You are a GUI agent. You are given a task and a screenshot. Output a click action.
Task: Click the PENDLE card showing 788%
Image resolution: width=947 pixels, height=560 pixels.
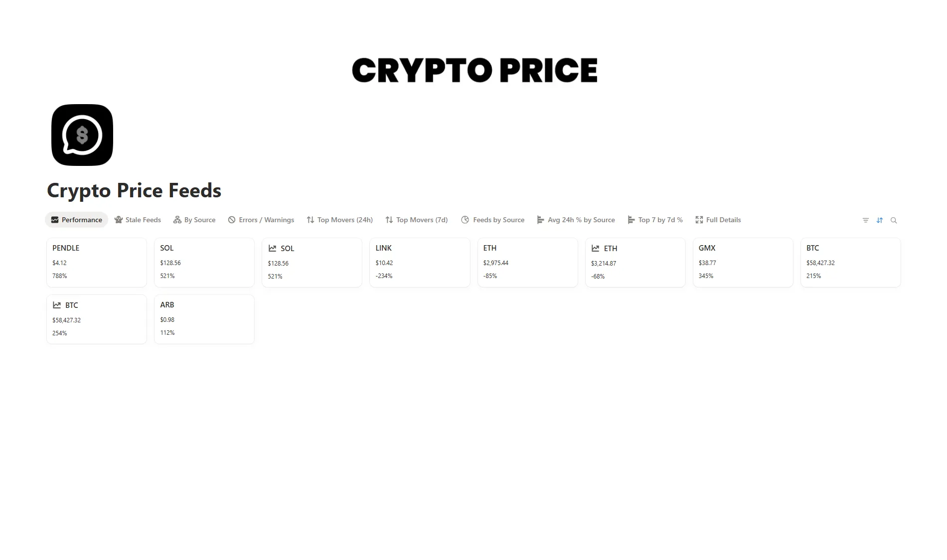96,262
